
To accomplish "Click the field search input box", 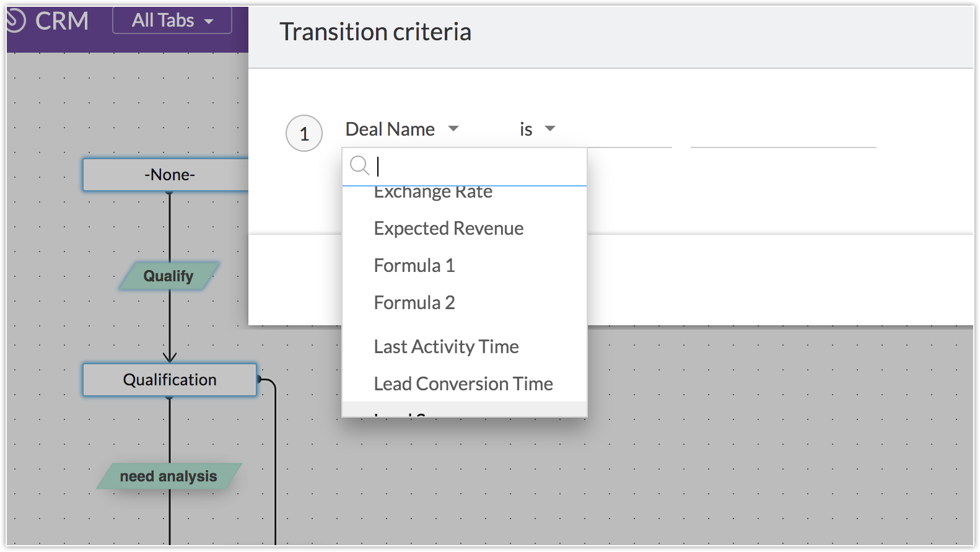I will (477, 166).
